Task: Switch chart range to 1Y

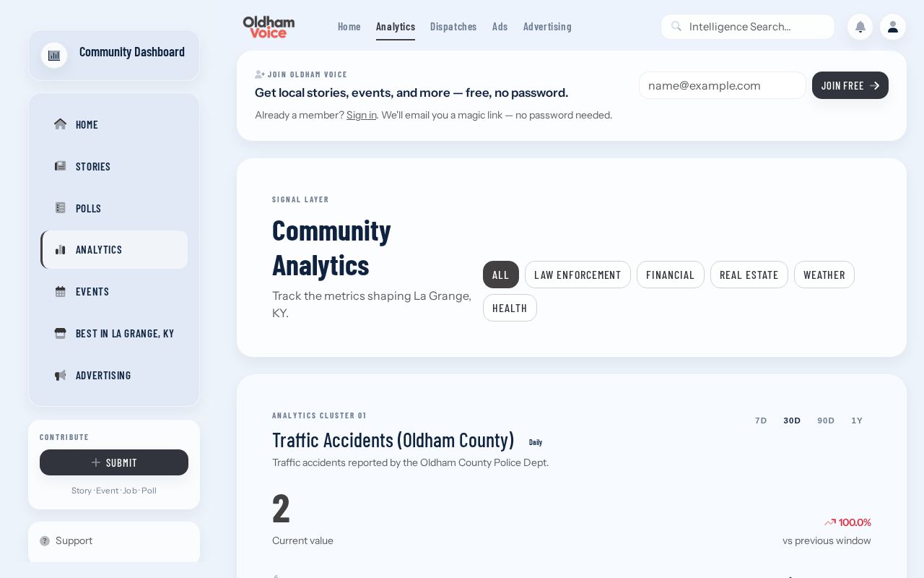Action: point(857,420)
